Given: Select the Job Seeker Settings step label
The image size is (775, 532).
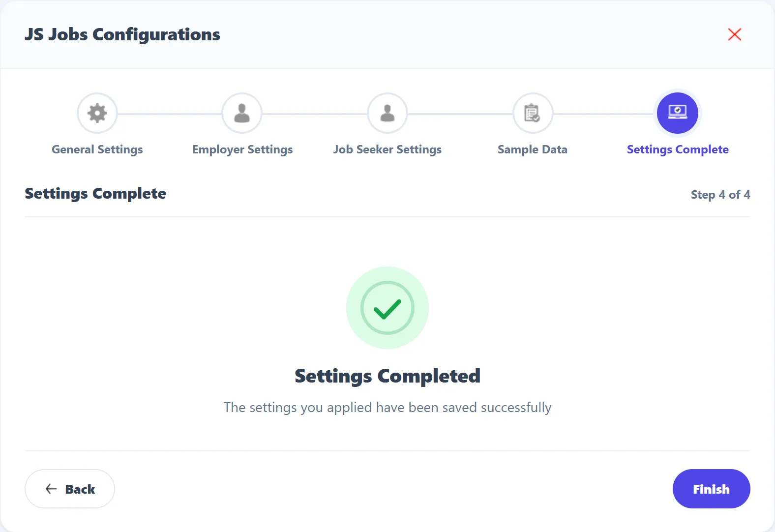Looking at the screenshot, I should coord(387,149).
